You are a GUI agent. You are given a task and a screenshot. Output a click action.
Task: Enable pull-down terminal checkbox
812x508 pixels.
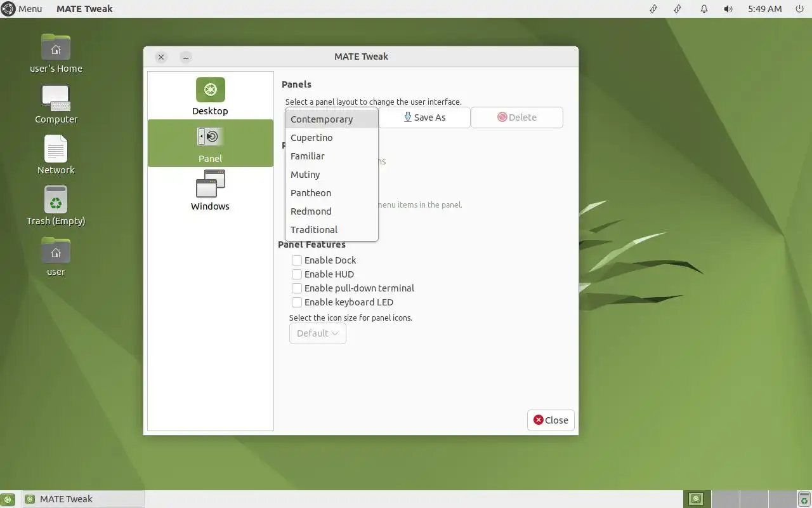296,288
